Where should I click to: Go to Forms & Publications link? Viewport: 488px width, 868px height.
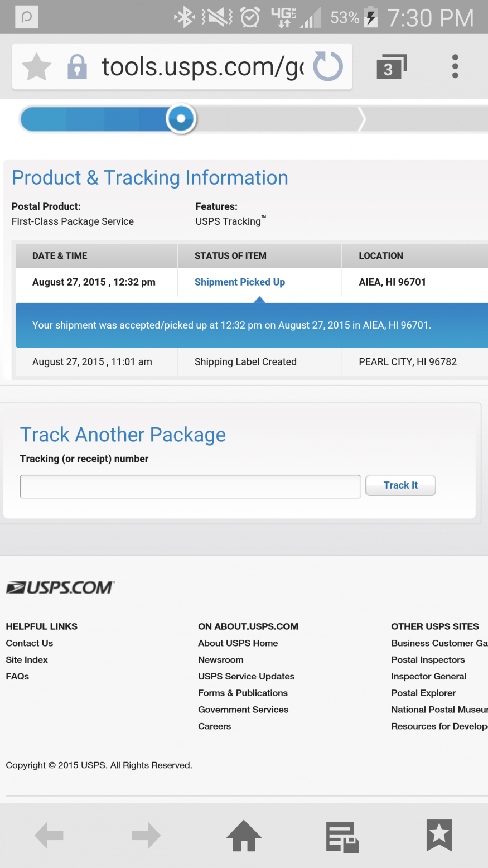pyautogui.click(x=243, y=693)
